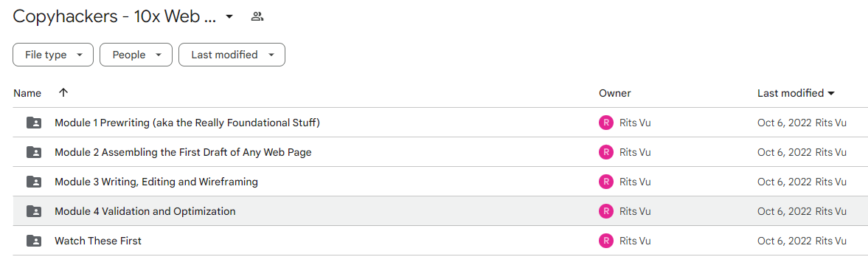Click the Last modified column sort header
Screen dimensions: 868x271
[796, 93]
